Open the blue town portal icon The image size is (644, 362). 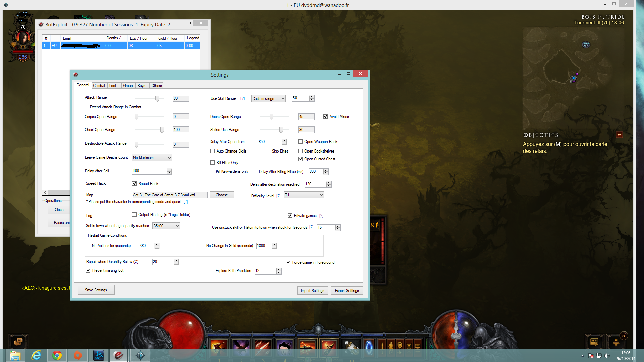click(369, 348)
